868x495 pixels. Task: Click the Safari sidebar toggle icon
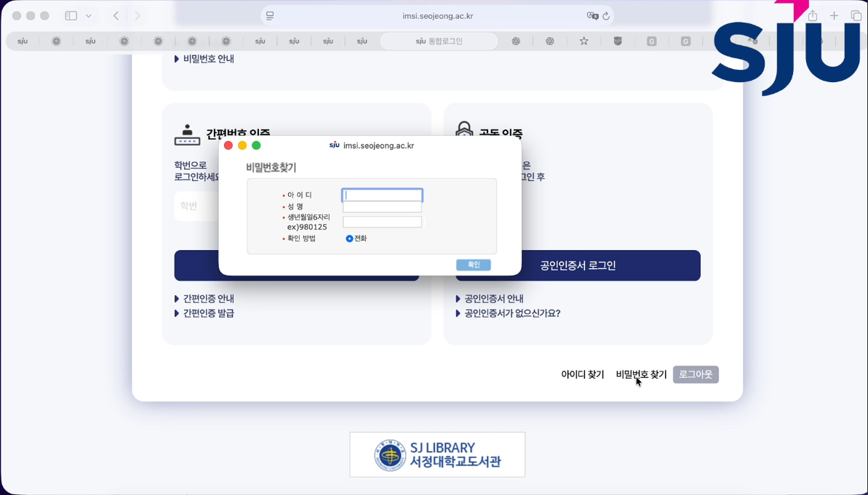point(71,16)
